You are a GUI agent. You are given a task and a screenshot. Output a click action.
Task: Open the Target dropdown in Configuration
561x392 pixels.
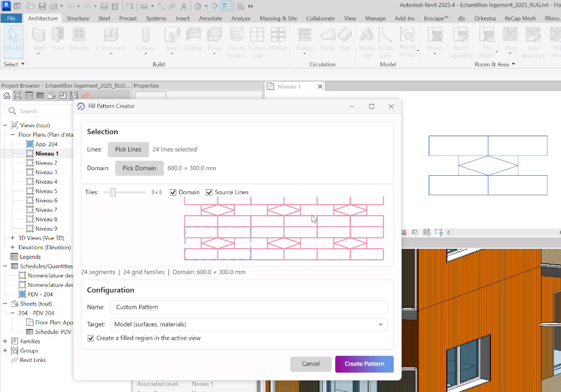pos(248,324)
